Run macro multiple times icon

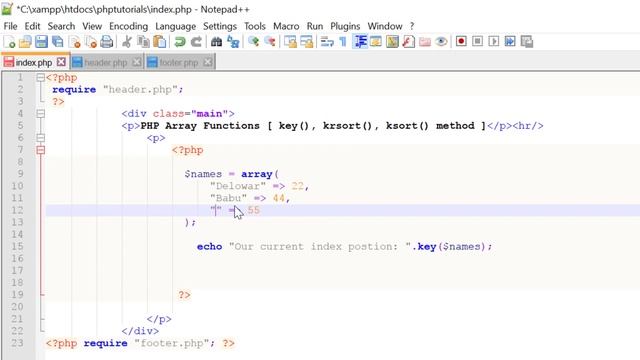(x=510, y=41)
